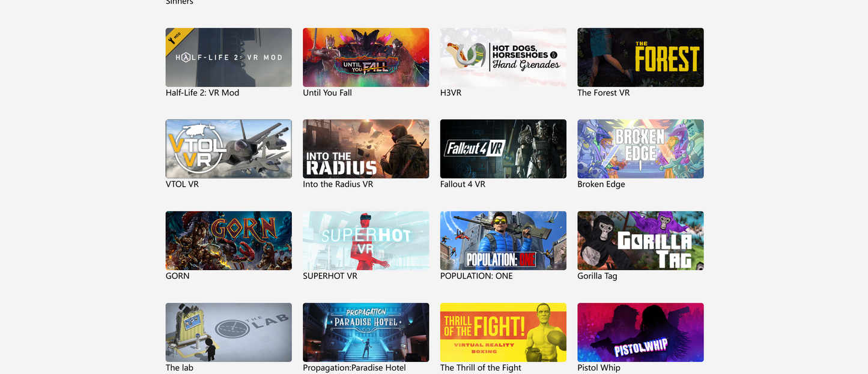Click the "H3VR" title text
The height and width of the screenshot is (374, 868).
pyautogui.click(x=451, y=93)
